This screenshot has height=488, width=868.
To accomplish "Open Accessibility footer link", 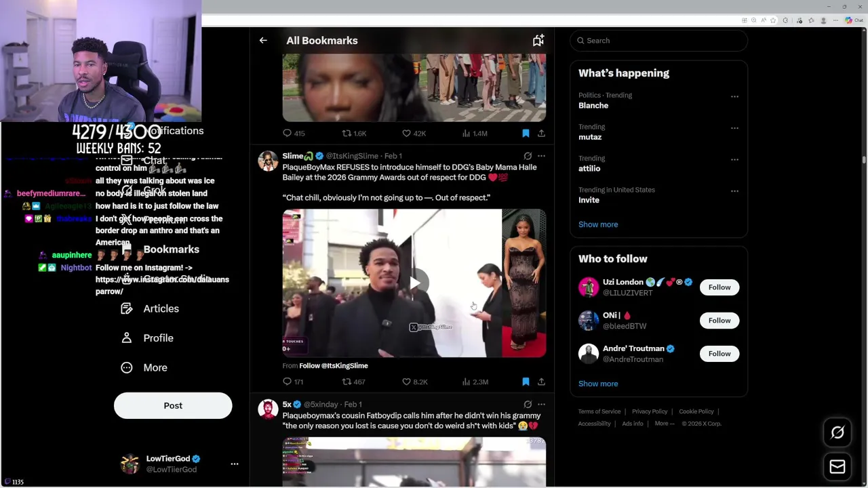I will click(x=595, y=424).
